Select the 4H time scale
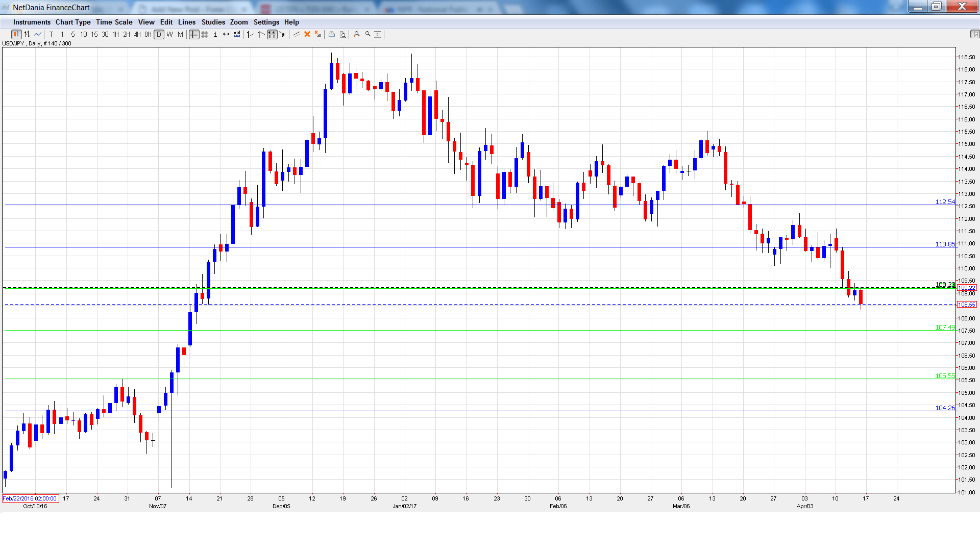This screenshot has width=980, height=551. [x=137, y=34]
